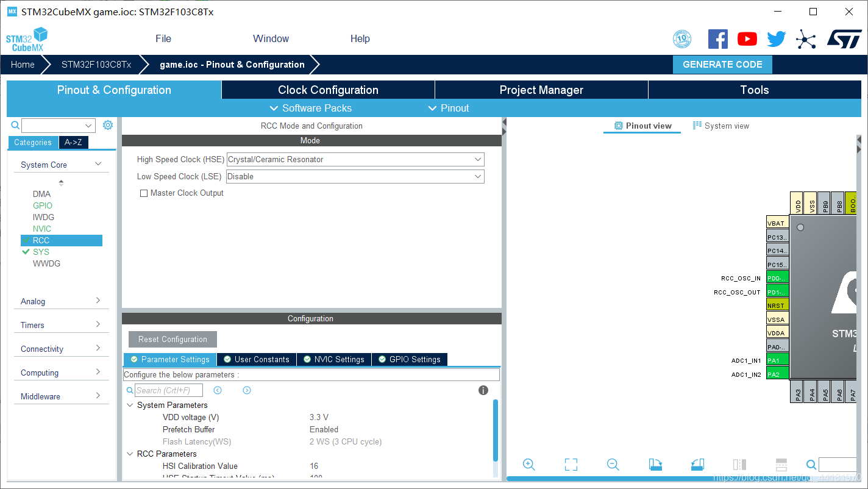
Task: Select SYS in System Core list
Action: [41, 252]
